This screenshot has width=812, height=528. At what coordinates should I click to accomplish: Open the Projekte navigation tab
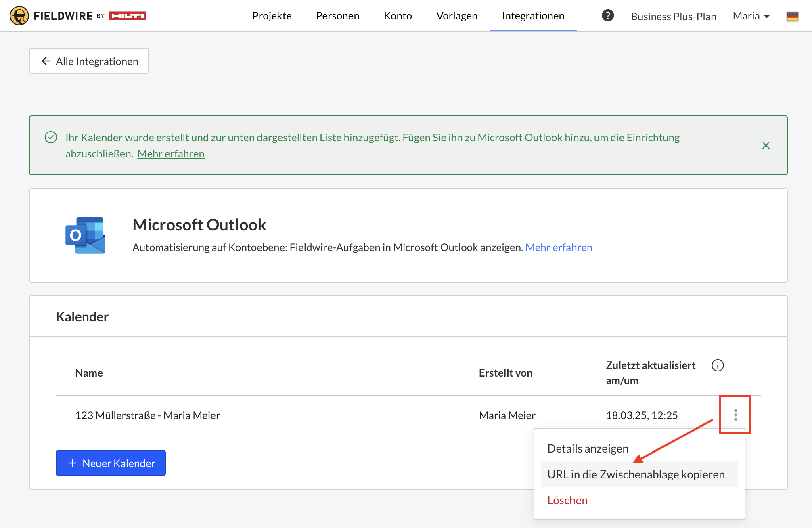(x=272, y=16)
